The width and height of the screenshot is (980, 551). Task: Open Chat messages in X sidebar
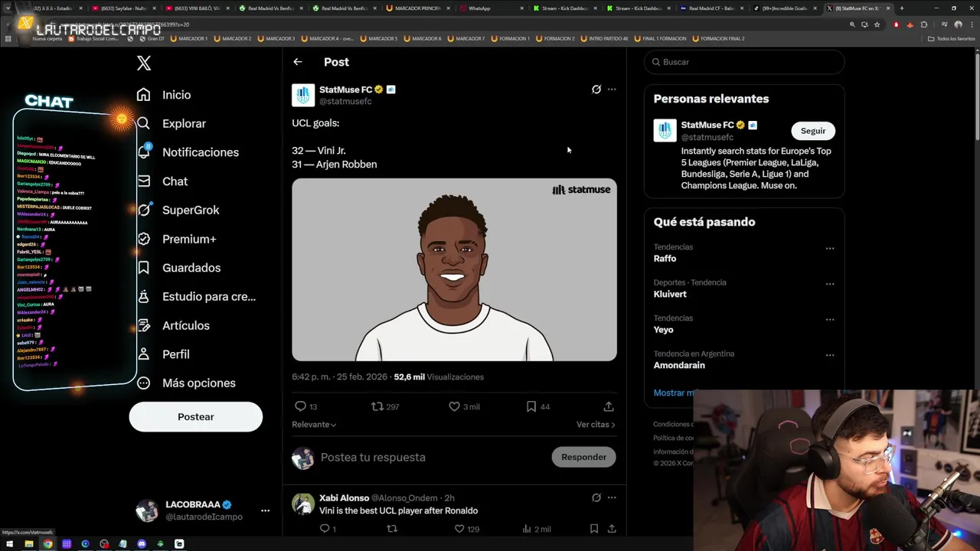(162, 181)
